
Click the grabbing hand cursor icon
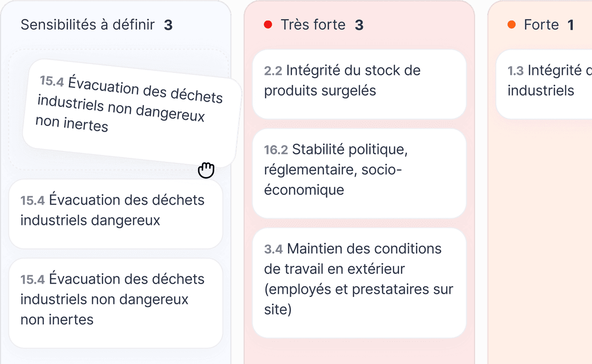click(x=206, y=170)
